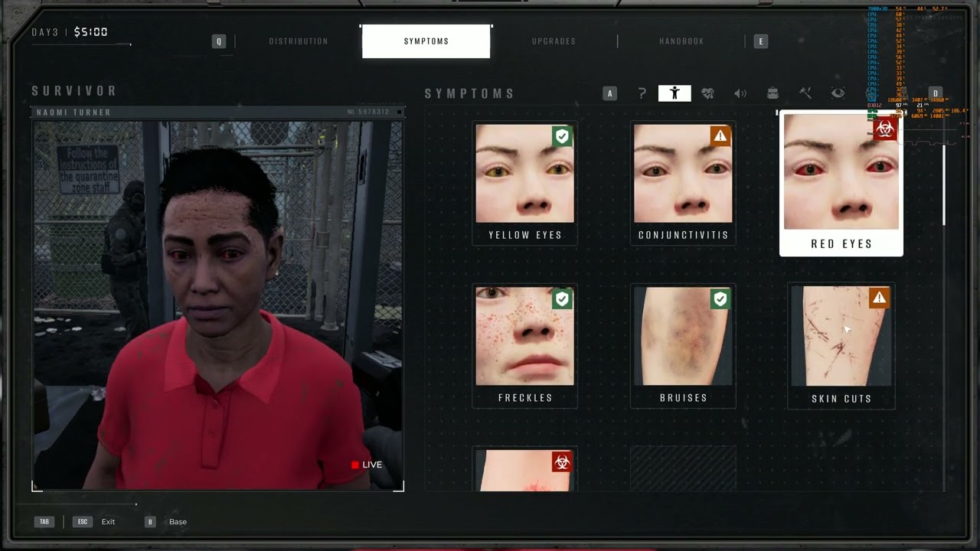Select the Symptoms tab

coord(426,41)
